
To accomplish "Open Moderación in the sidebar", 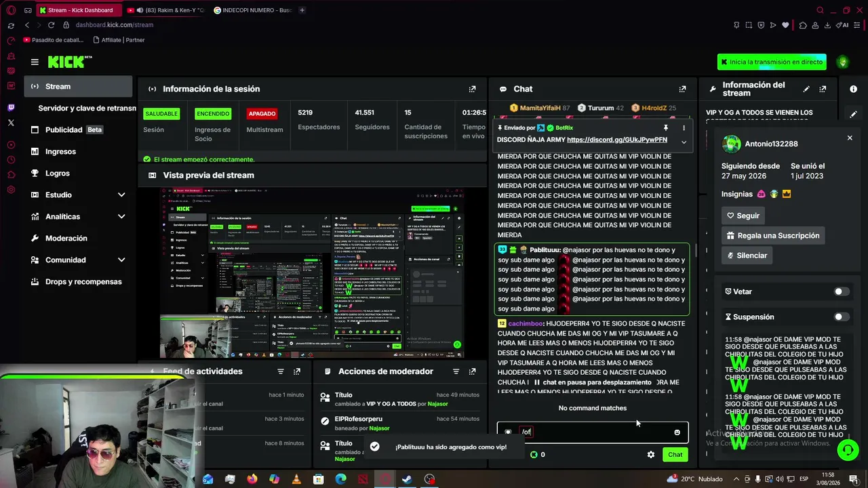I will coord(79,239).
